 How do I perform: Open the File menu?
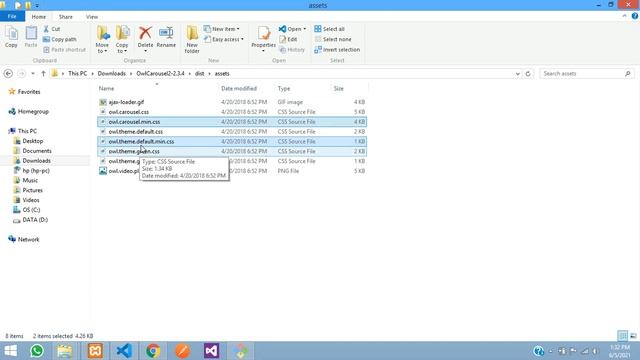(12, 16)
